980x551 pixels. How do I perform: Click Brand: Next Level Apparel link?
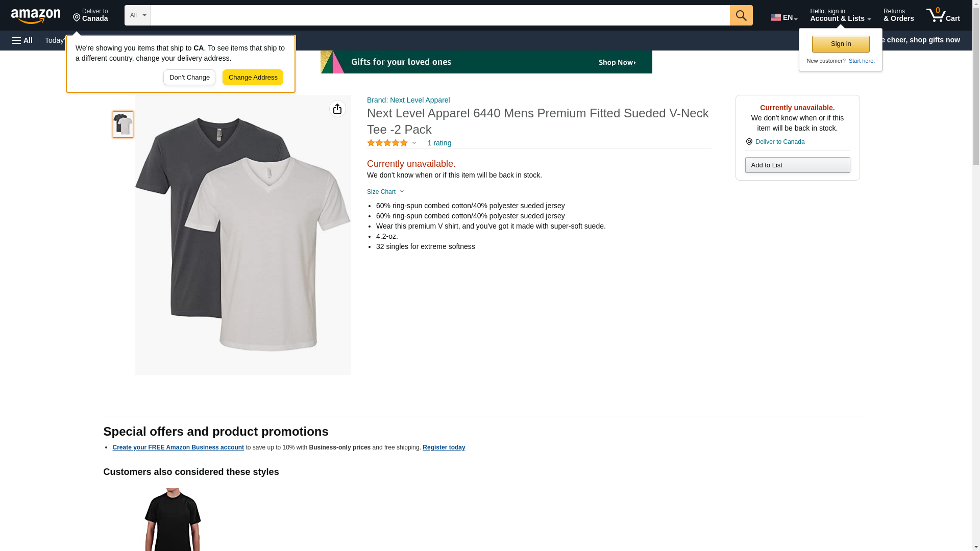click(x=408, y=100)
